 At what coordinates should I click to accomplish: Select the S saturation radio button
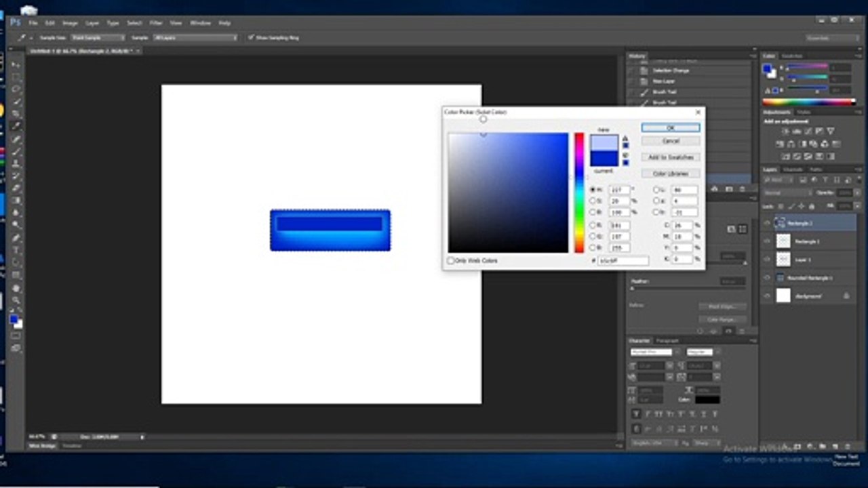(593, 201)
